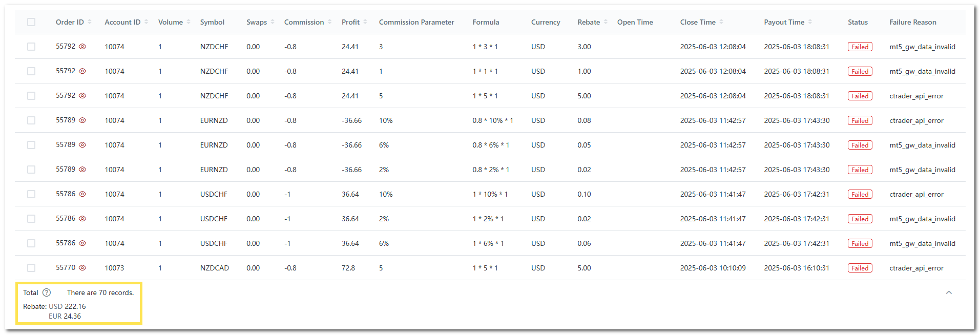
Task: Click the eye icon beside order 55770
Action: [x=82, y=268]
